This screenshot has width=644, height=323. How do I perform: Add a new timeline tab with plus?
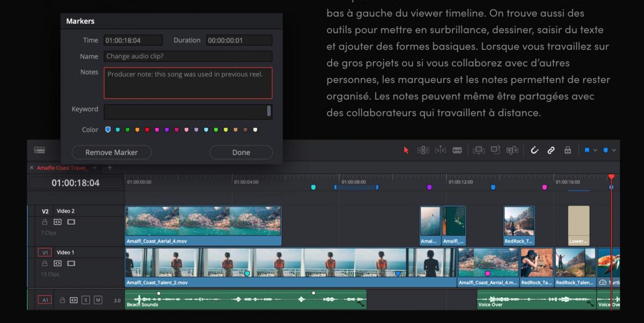pos(111,168)
